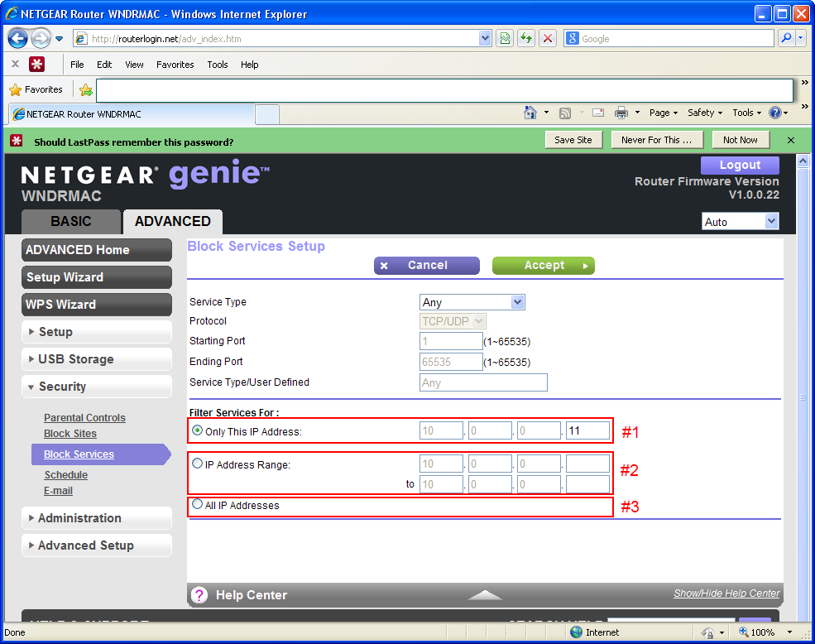Viewport: 815px width, 644px height.
Task: Click the Home icon in command bar
Action: [530, 113]
